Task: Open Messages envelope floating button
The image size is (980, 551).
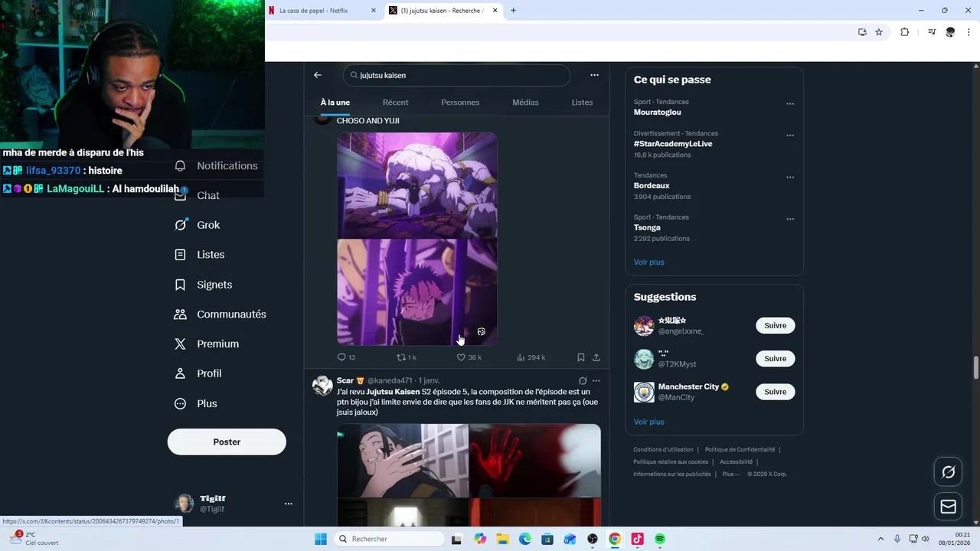Action: tap(948, 507)
